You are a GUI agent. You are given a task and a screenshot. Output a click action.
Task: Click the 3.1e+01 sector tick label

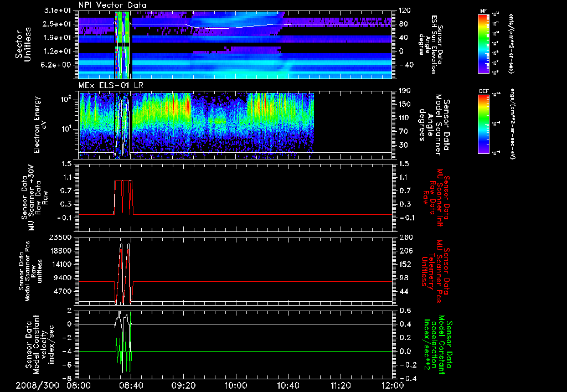point(58,11)
